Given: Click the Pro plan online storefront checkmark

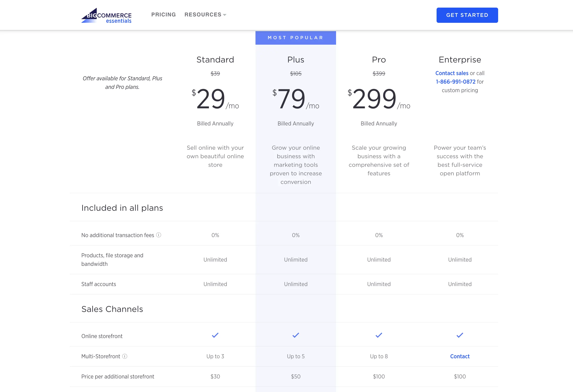Looking at the screenshot, I should coord(379,335).
